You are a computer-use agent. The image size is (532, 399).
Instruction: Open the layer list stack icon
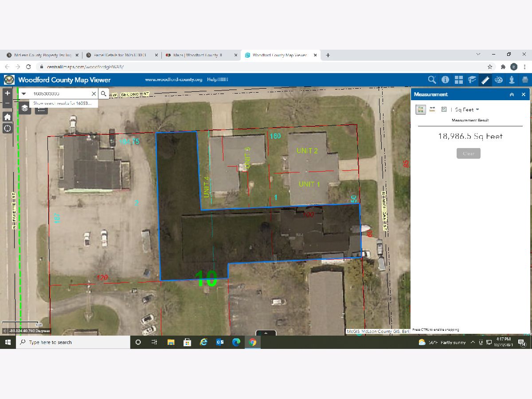tap(25, 108)
